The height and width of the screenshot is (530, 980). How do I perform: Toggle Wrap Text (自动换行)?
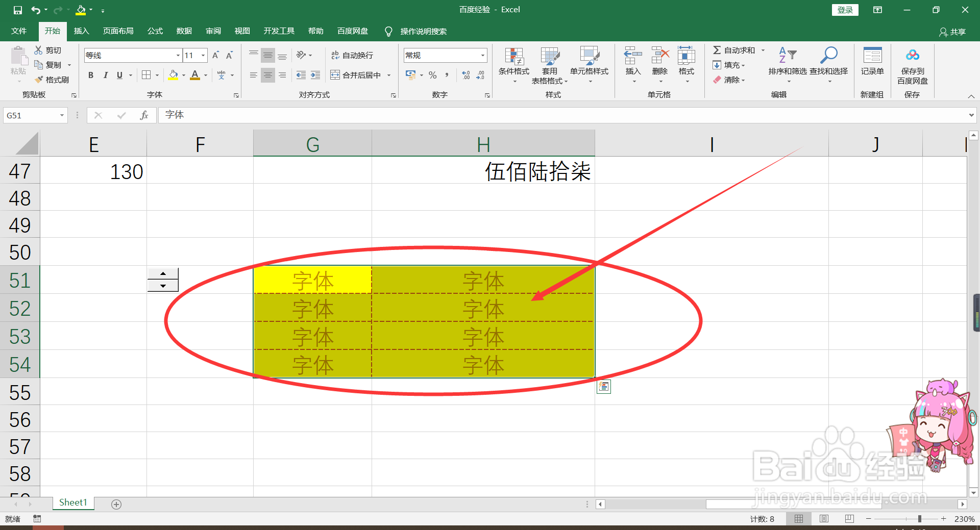tap(352, 55)
